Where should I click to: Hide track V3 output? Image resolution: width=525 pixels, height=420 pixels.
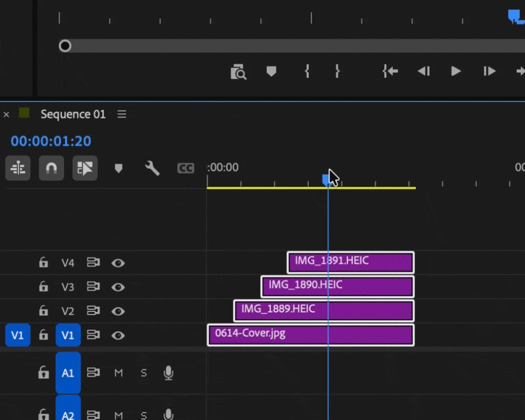(x=118, y=287)
